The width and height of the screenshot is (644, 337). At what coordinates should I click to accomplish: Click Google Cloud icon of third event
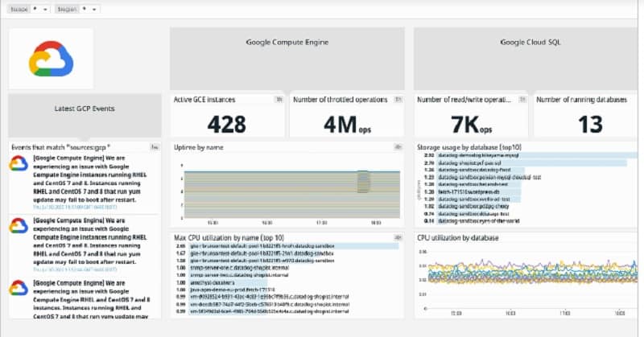click(x=19, y=288)
